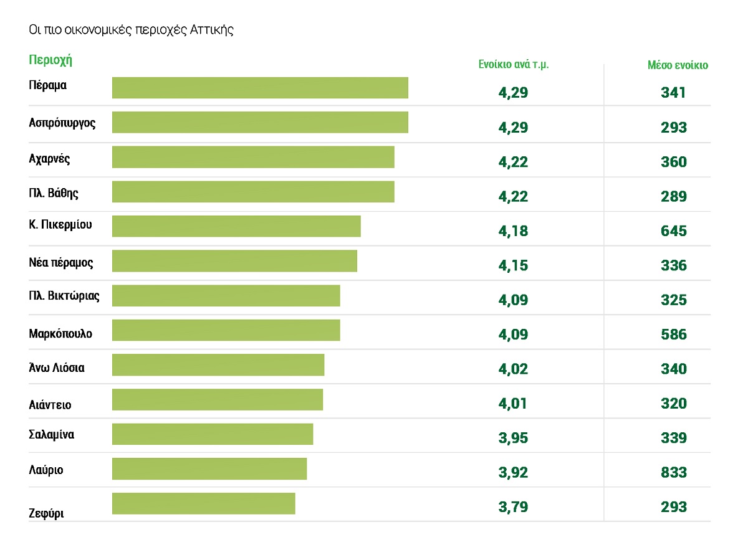Click the Αχαρνές row bar

coord(253,157)
